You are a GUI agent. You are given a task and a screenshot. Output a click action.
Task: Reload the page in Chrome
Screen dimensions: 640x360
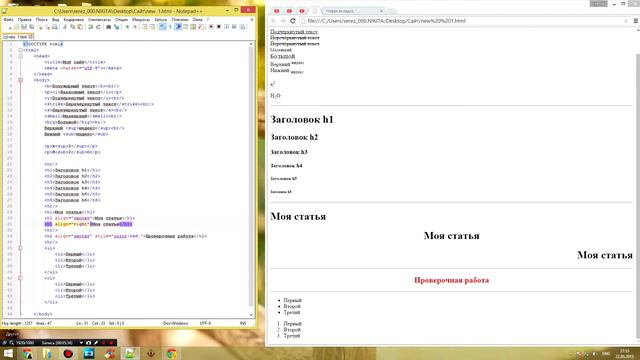point(293,21)
